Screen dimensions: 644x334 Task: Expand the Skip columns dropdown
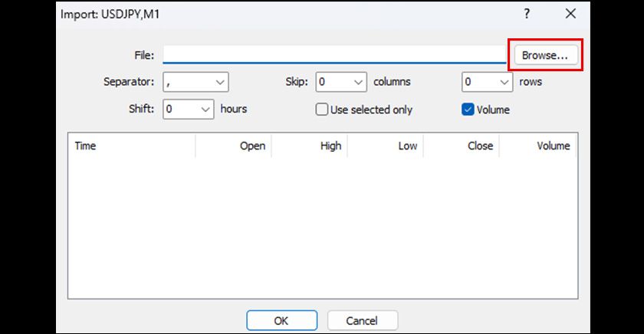pyautogui.click(x=342, y=81)
